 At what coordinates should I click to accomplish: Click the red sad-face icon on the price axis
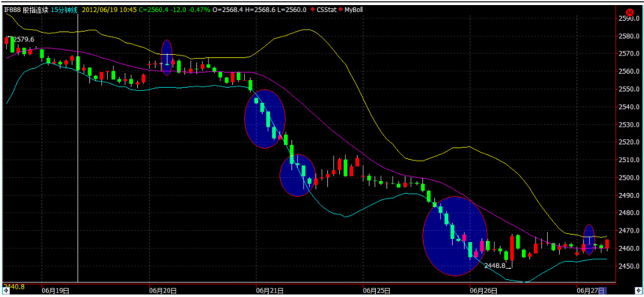pos(629,12)
